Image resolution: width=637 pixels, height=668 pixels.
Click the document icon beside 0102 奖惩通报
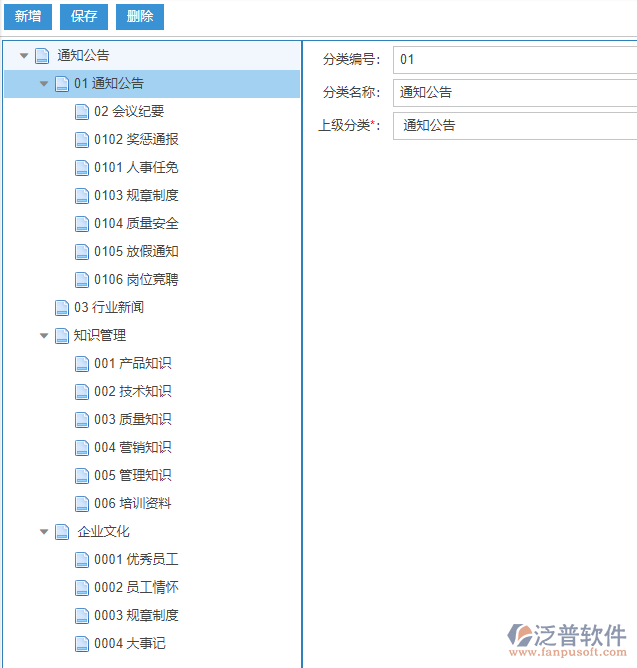82,140
